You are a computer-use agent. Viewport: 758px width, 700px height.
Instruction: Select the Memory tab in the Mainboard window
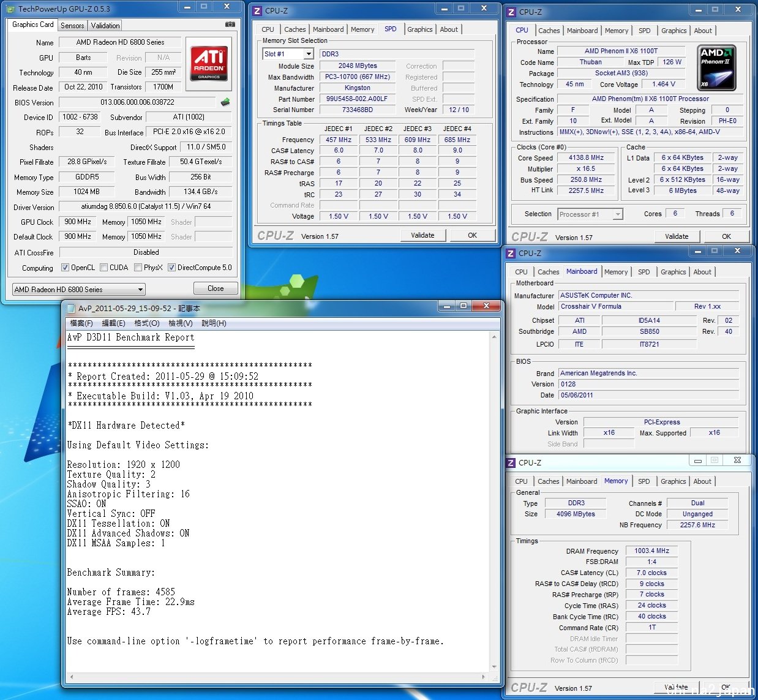tap(616, 272)
